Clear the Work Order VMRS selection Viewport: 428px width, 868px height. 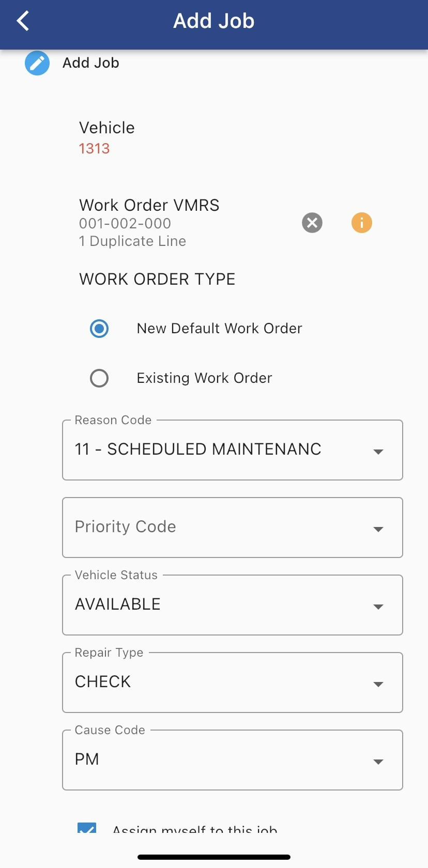(x=312, y=223)
